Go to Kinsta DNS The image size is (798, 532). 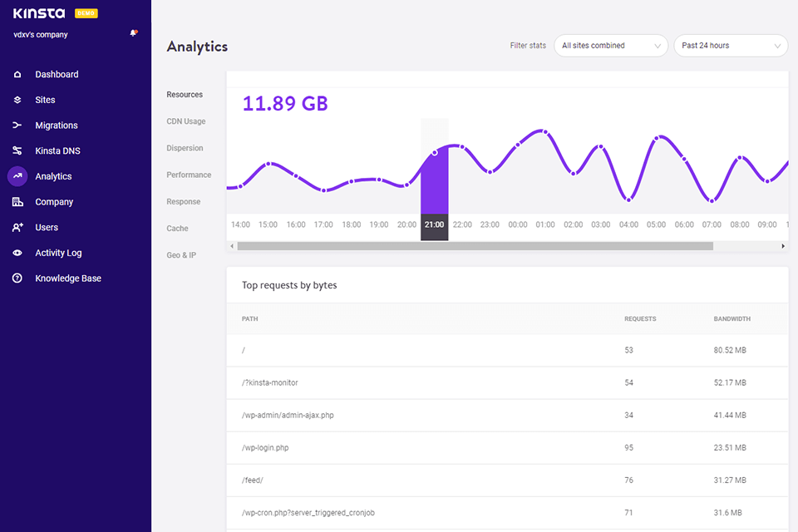[x=58, y=150]
